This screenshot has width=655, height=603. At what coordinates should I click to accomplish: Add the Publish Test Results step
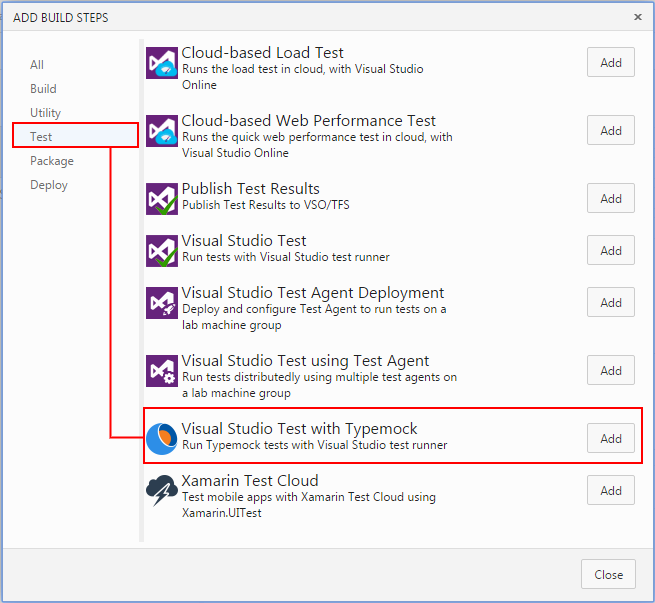(611, 199)
